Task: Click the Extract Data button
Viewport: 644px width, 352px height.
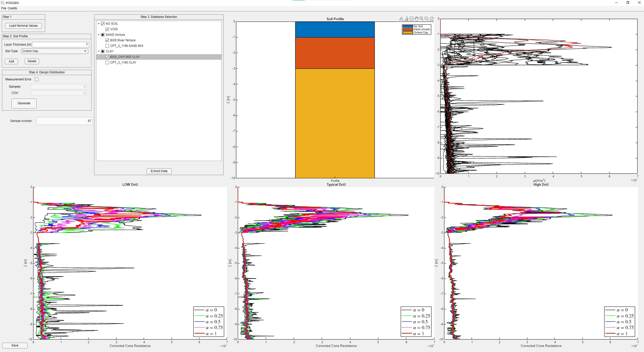Action: (159, 171)
